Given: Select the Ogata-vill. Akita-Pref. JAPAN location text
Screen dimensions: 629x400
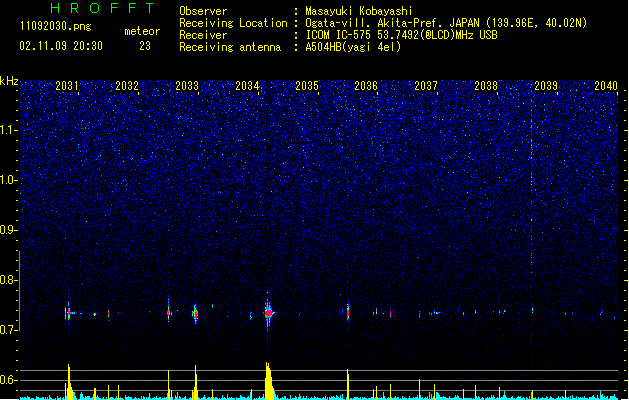Looking at the screenshot, I should click(x=446, y=23).
